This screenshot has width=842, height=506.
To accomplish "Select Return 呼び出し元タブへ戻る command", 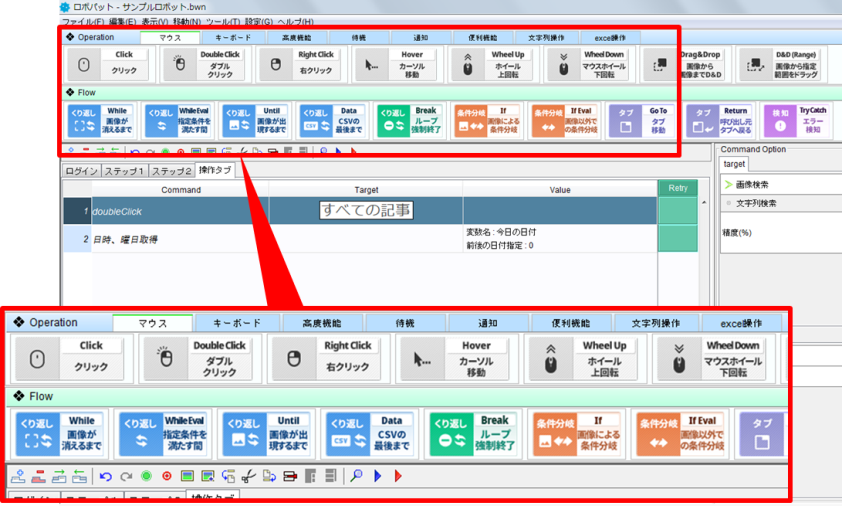I will point(720,120).
